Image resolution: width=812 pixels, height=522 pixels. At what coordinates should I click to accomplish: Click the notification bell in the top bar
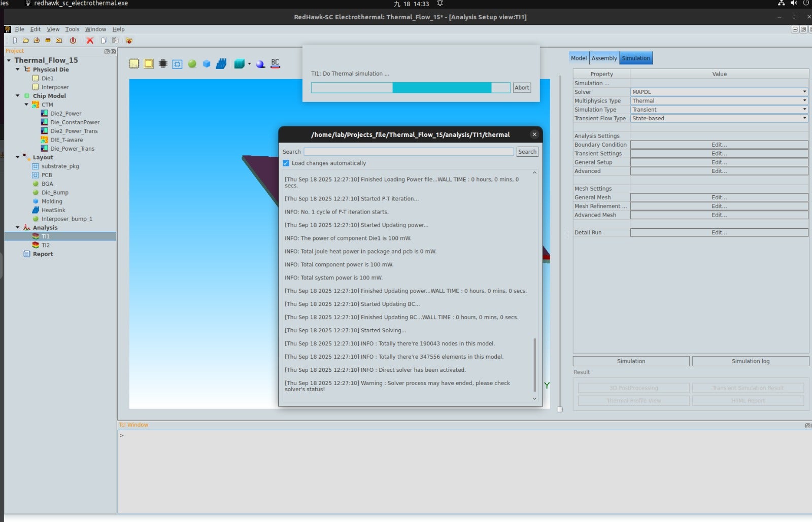point(440,4)
